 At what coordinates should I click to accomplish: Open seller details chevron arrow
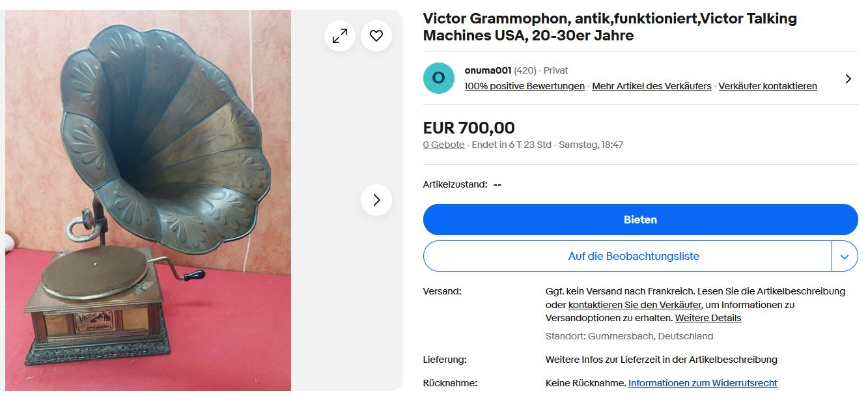pyautogui.click(x=848, y=79)
